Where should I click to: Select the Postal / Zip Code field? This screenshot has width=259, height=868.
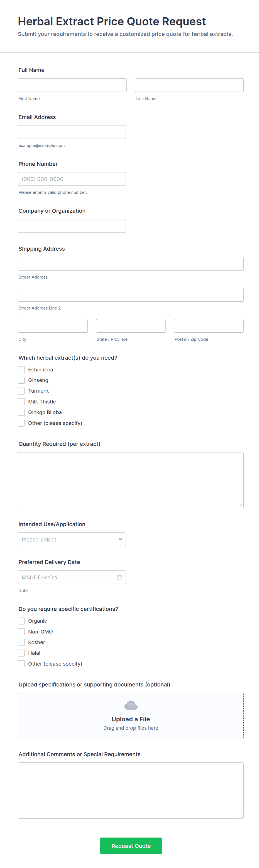[209, 326]
